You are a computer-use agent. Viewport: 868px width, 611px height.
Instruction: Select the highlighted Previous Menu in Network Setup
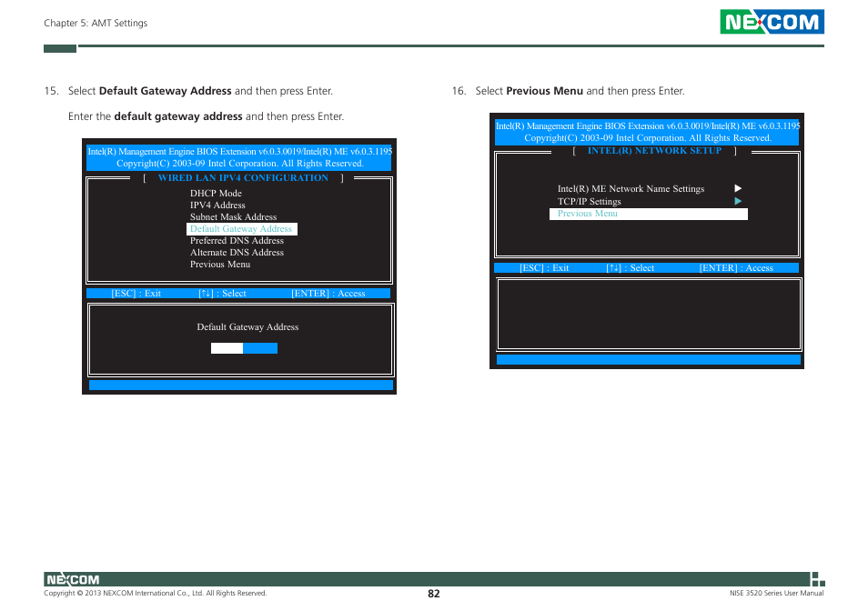(649, 214)
